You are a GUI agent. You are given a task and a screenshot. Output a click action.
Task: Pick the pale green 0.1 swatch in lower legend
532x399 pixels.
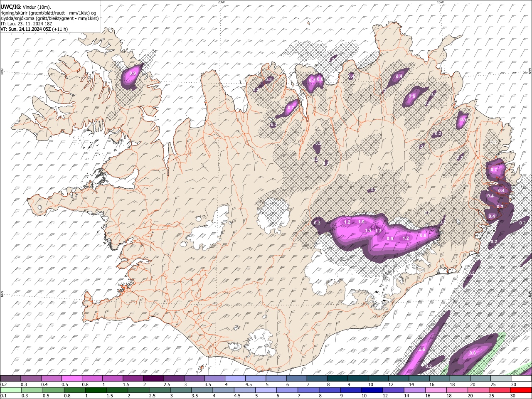(11, 390)
